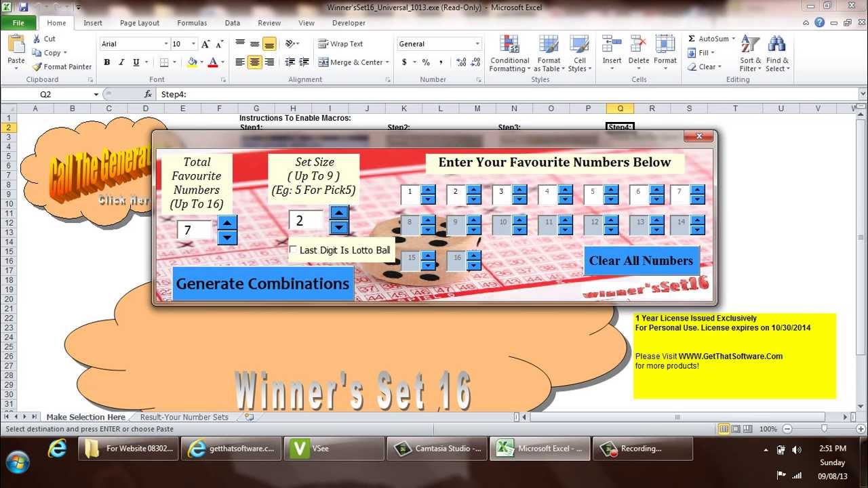Open Format as Table gallery

click(x=547, y=54)
